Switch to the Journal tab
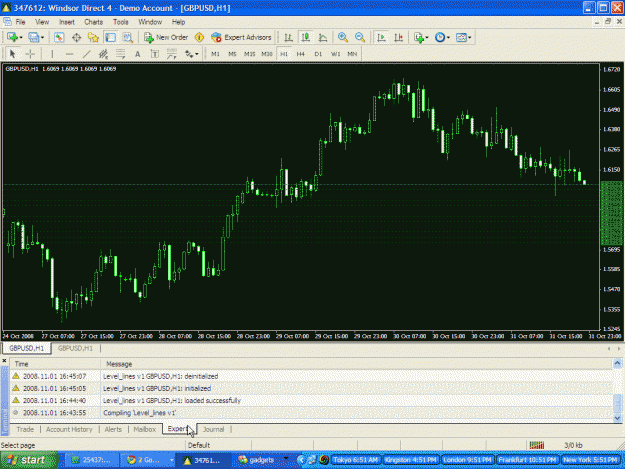Image resolution: width=625 pixels, height=469 pixels. click(213, 429)
